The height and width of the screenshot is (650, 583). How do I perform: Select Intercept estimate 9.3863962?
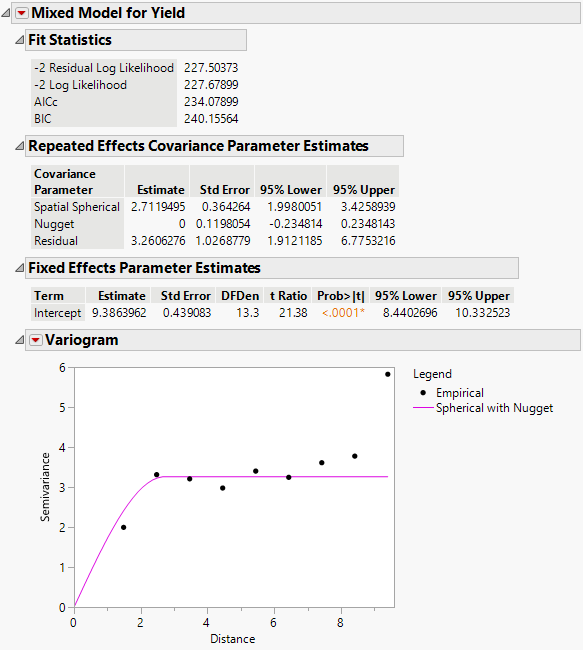(119, 313)
